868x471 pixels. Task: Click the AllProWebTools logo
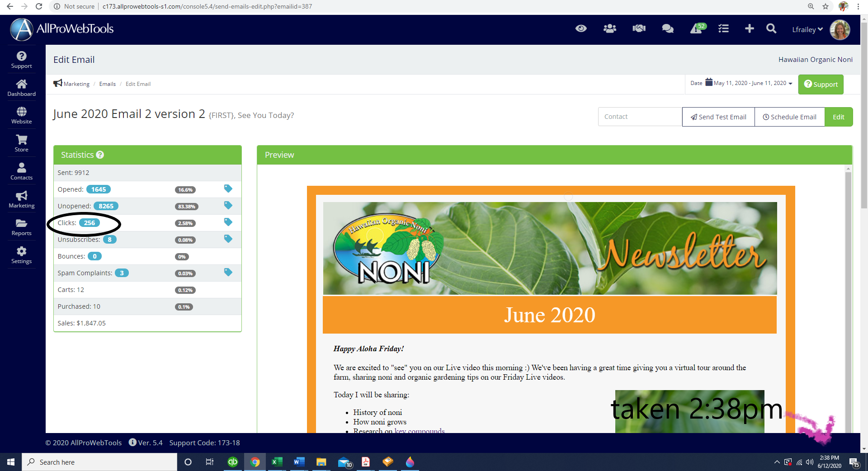click(62, 29)
